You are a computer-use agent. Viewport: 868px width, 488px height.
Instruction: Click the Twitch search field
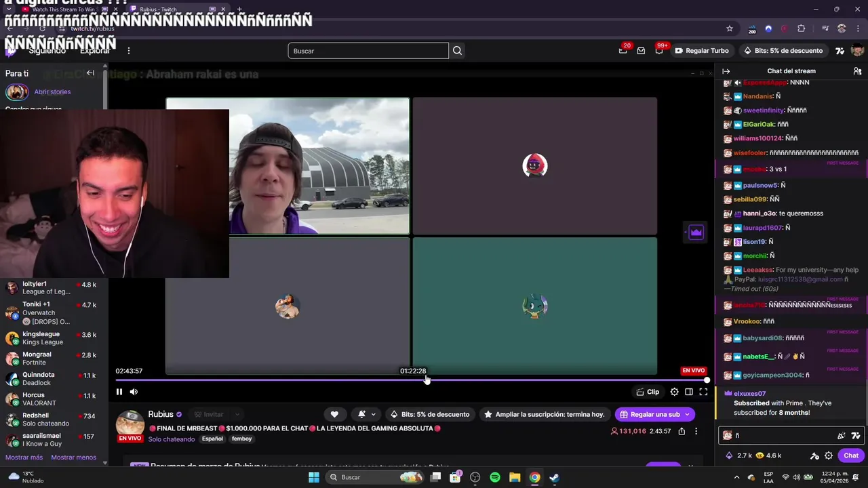(368, 51)
